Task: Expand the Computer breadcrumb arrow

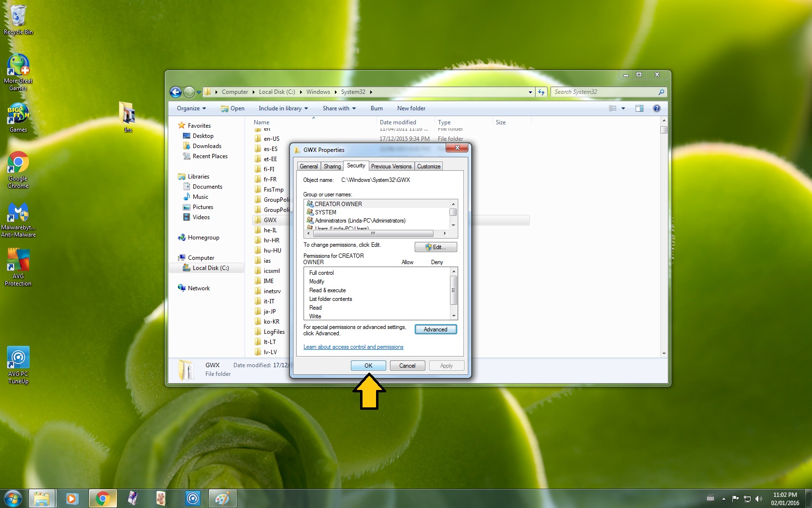Action: point(253,92)
